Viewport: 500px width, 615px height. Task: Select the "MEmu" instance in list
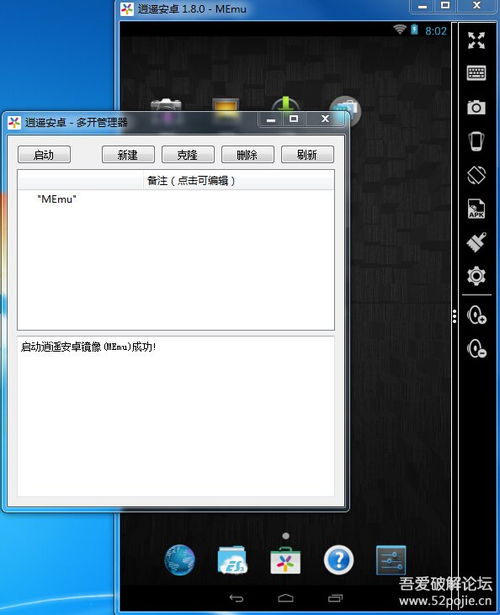176,199
